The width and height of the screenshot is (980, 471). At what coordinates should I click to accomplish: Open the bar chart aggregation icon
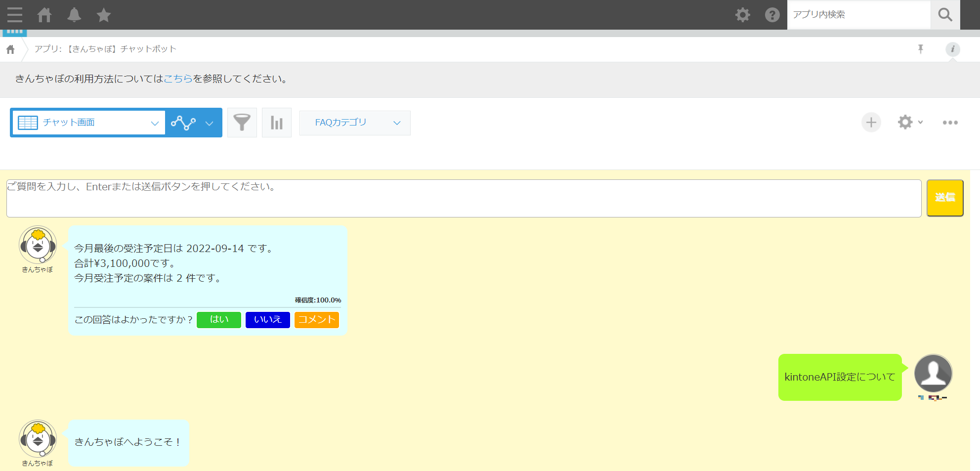pos(277,123)
